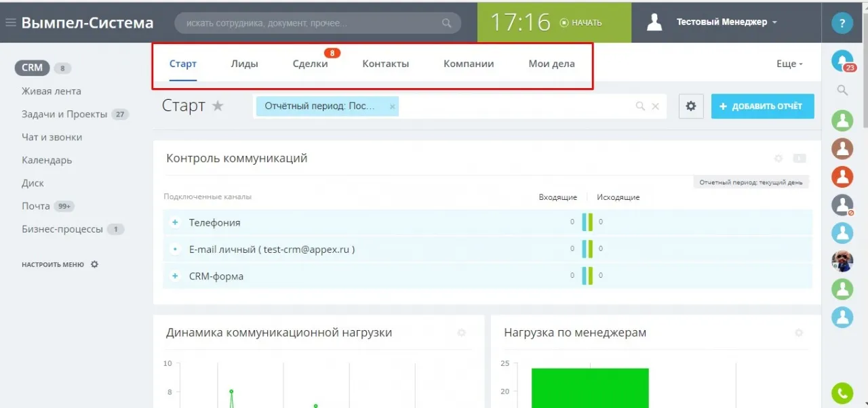Open dashboard settings gear near Добавить отчёт
The image size is (868, 408).
tap(690, 106)
